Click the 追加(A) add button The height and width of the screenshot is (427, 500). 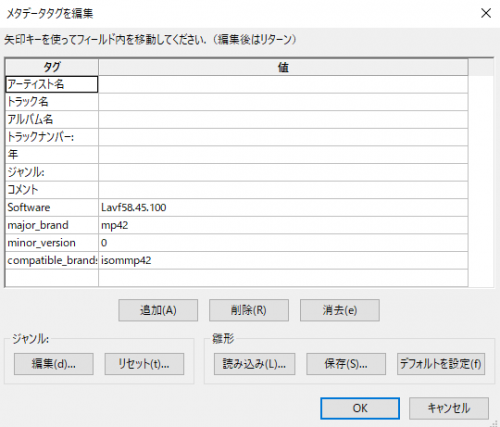point(158,310)
